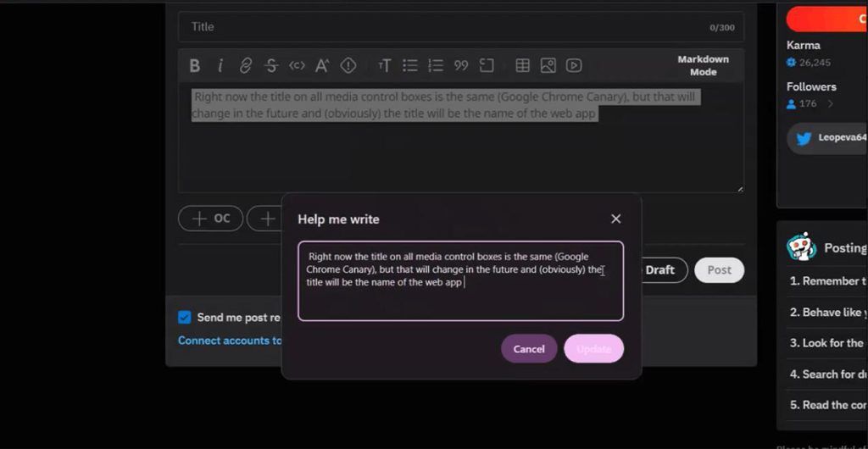This screenshot has width=868, height=449.
Task: Insert a numbered list
Action: [436, 65]
